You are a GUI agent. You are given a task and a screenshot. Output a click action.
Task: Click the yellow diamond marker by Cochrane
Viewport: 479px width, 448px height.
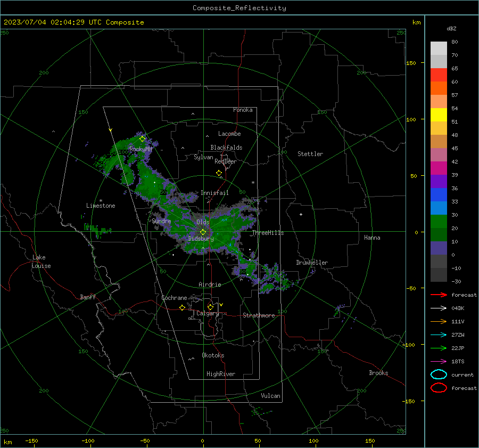(182, 308)
